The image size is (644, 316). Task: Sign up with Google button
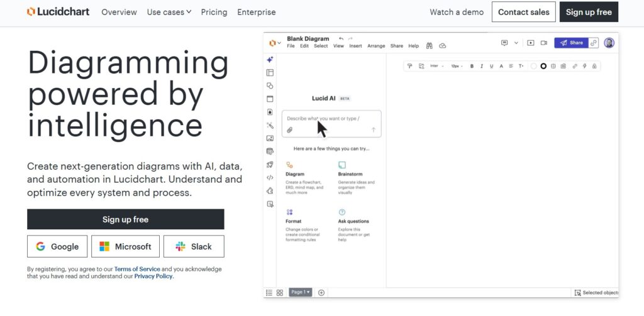(x=57, y=246)
